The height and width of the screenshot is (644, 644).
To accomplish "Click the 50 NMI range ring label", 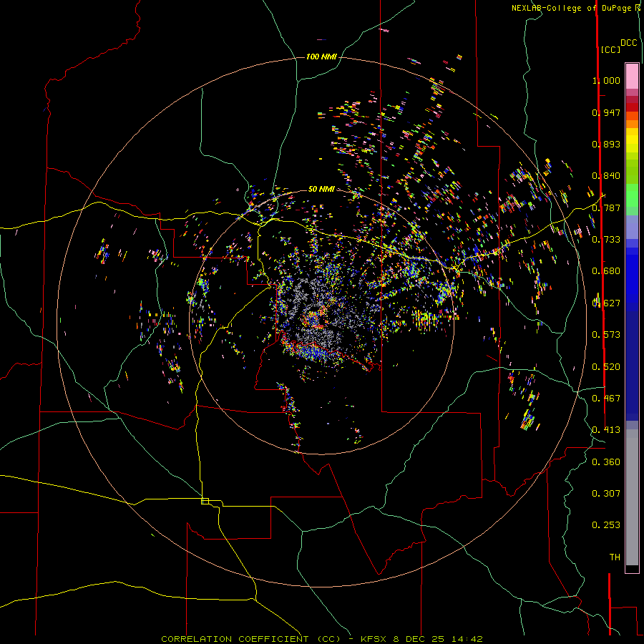I will click(321, 189).
